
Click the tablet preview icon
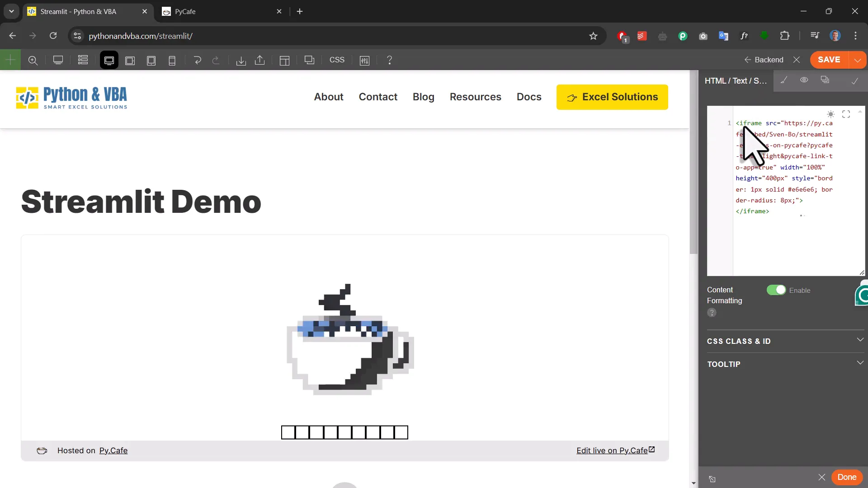click(151, 60)
